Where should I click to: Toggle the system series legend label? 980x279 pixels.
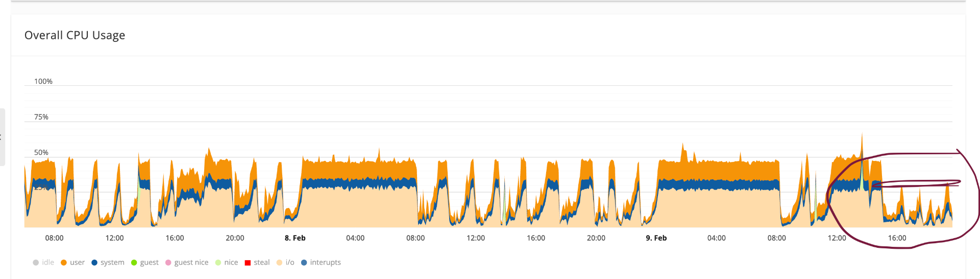(x=112, y=262)
